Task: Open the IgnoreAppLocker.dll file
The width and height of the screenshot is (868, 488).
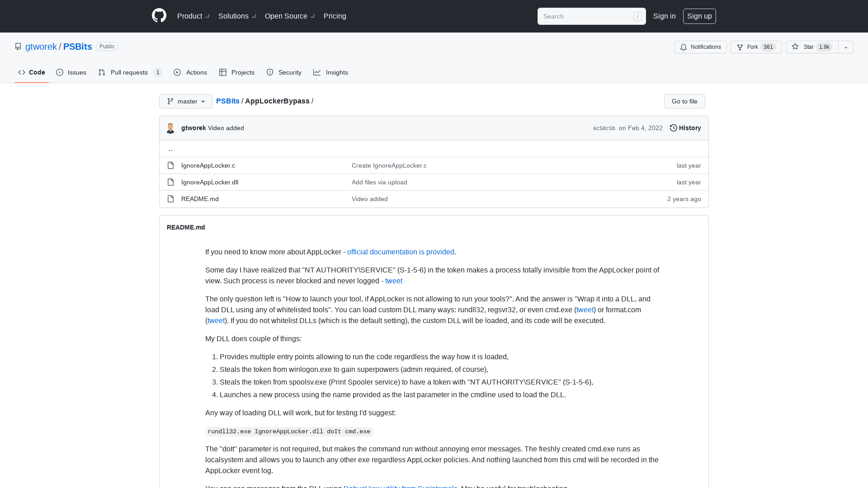Action: click(x=210, y=182)
